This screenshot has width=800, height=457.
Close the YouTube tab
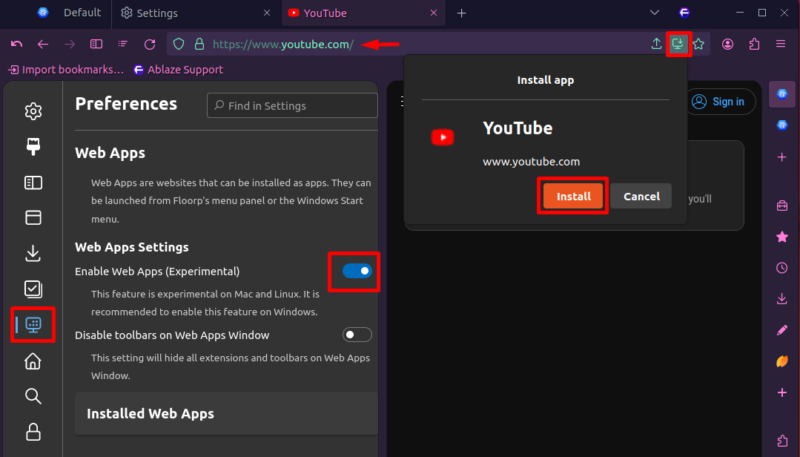coord(434,13)
